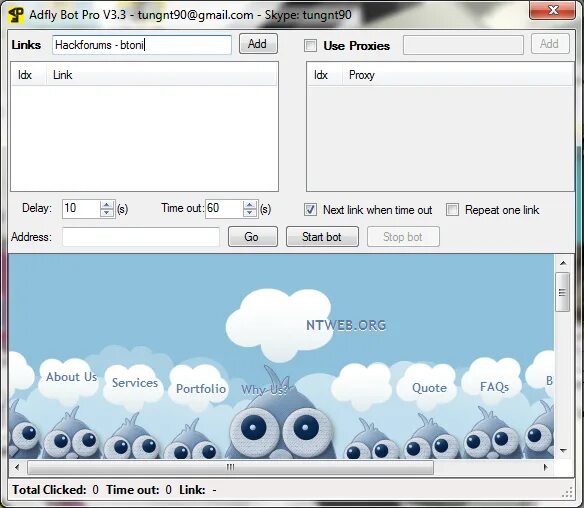This screenshot has width=584, height=508.
Task: Click the Link column header
Action: click(162, 75)
